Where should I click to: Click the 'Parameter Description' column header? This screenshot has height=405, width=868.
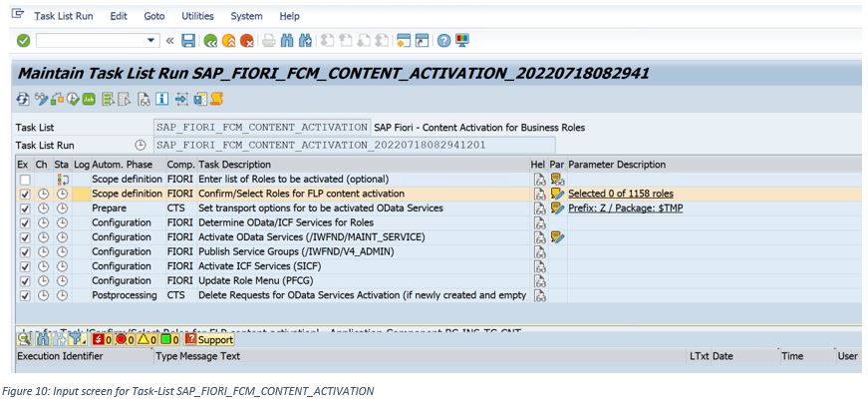617,165
